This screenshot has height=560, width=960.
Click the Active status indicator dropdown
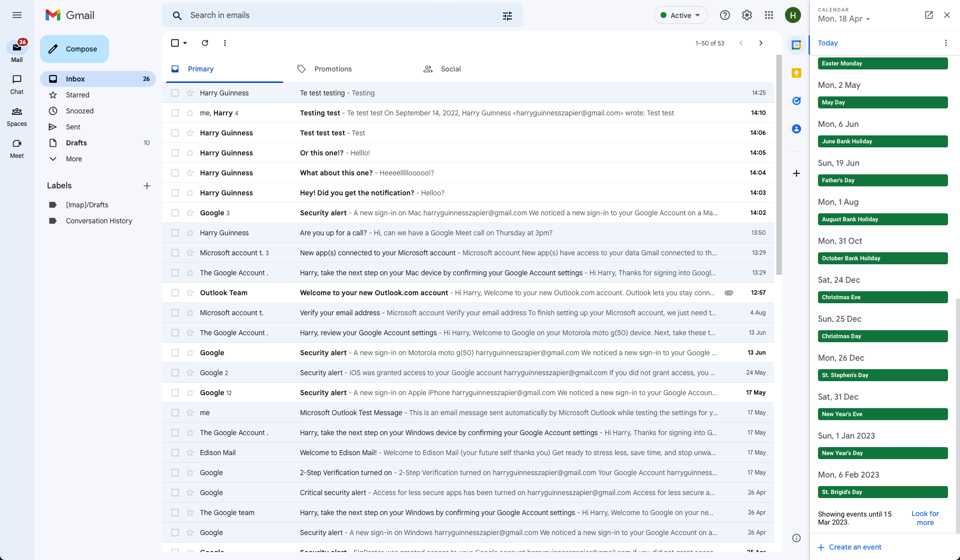click(680, 14)
